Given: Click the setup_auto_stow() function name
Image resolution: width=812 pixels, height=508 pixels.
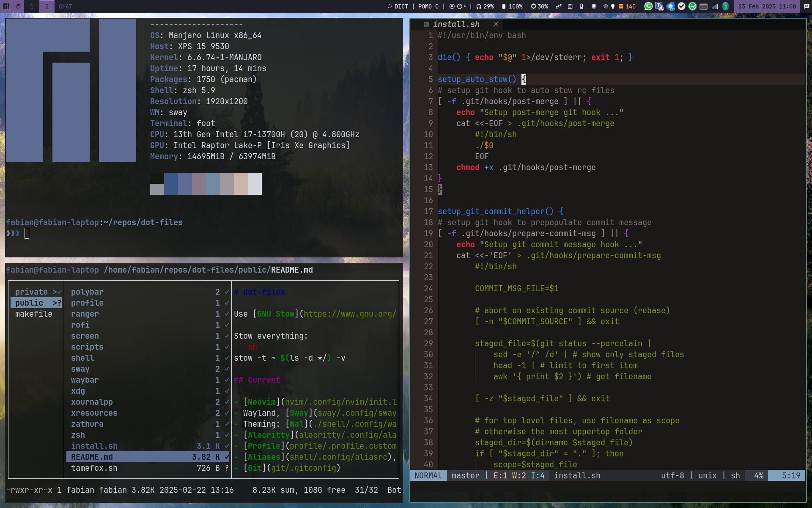Looking at the screenshot, I should click(477, 79).
